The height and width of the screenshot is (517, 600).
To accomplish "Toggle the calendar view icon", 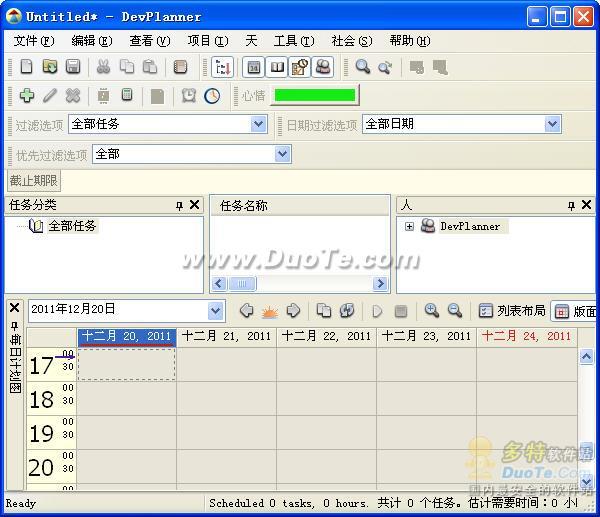I will pyautogui.click(x=254, y=67).
